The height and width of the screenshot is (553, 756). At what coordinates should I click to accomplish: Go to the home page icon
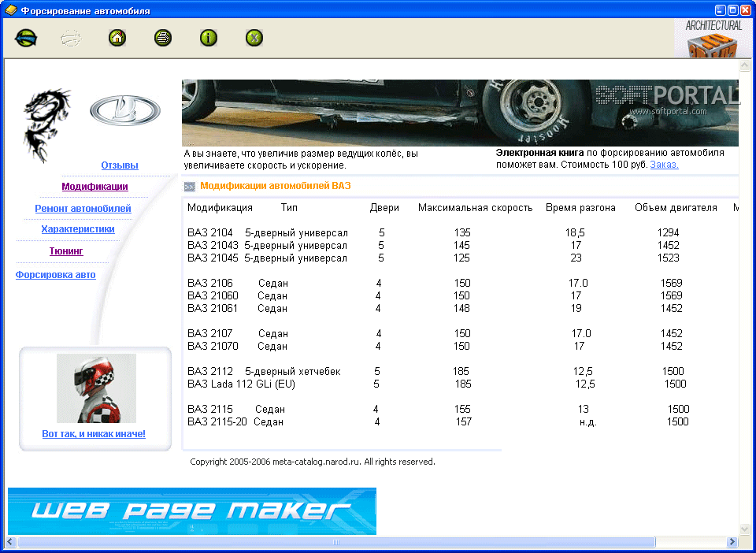117,38
